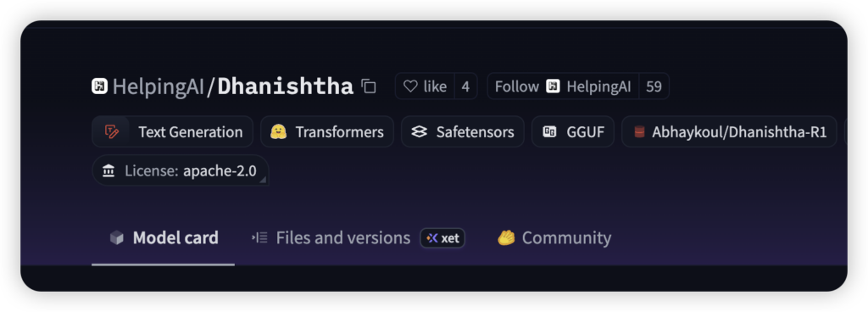This screenshot has width=868, height=312.
Task: Open the like count 4
Action: 465,86
